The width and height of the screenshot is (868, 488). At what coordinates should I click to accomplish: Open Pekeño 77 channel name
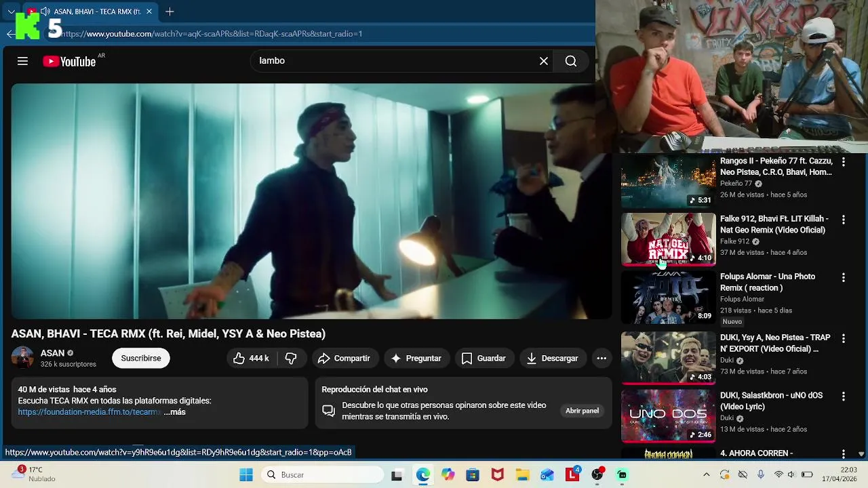tap(736, 184)
